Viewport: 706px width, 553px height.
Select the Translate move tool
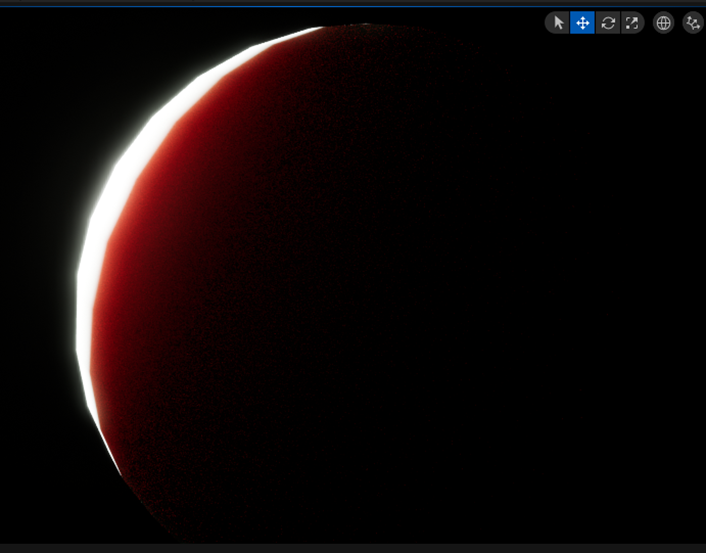point(583,23)
